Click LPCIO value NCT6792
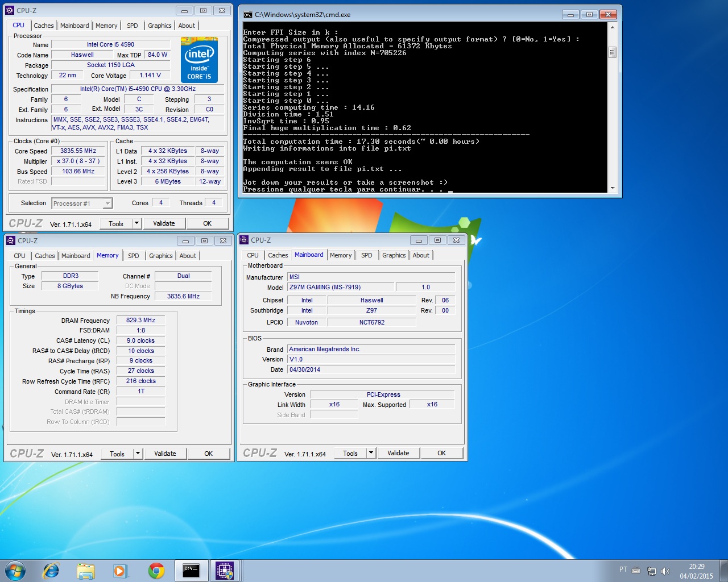Image resolution: width=728 pixels, height=582 pixels. coord(372,322)
